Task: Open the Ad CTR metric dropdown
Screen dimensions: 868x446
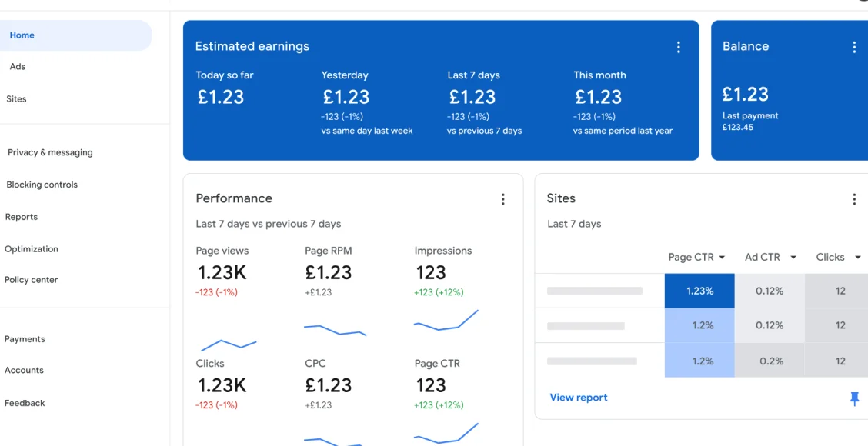Action: pyautogui.click(x=769, y=257)
